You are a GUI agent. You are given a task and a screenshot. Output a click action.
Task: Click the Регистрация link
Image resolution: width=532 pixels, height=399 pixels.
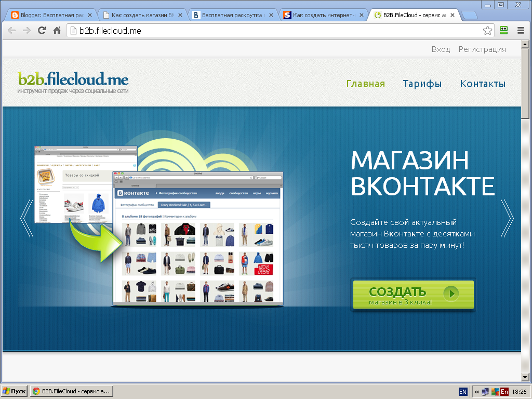click(x=482, y=49)
